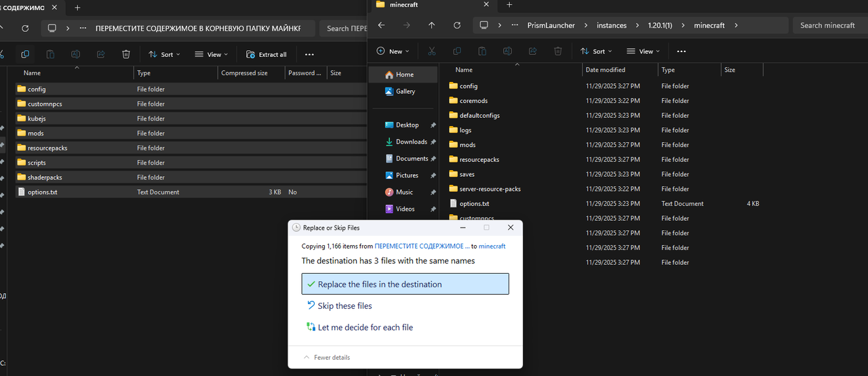Click the monitor icon in the minecraft window address bar
Screen dimensions: 868x376
[x=484, y=25]
